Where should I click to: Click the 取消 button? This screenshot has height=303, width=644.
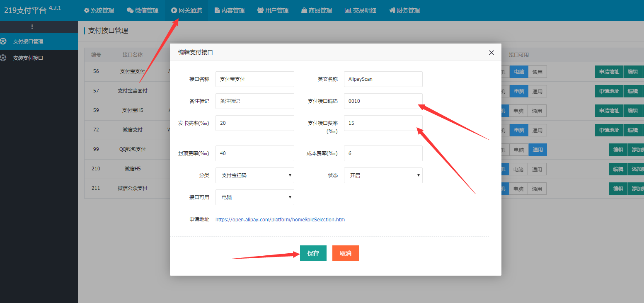click(x=346, y=253)
